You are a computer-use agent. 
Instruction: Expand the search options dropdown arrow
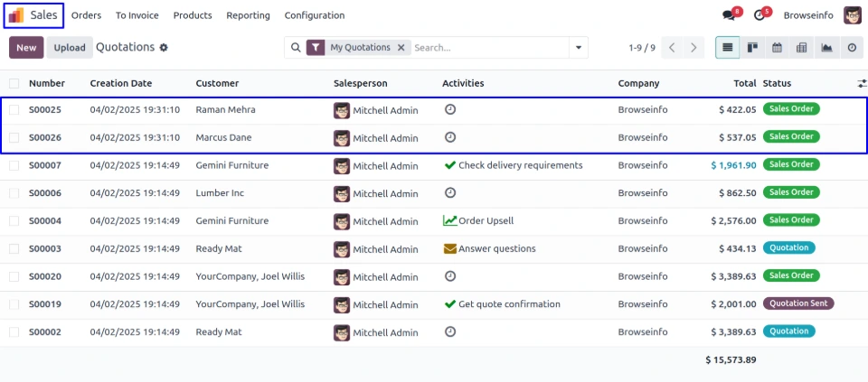coord(578,48)
